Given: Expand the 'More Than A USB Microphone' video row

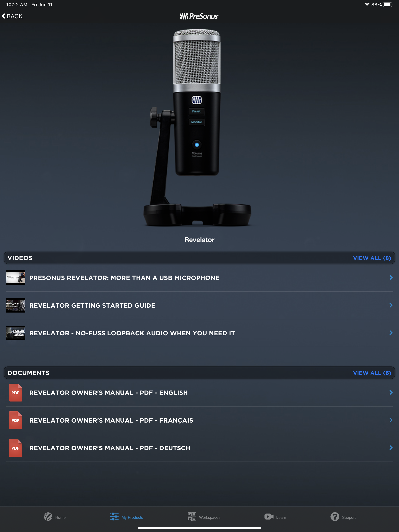Looking at the screenshot, I should click(391, 277).
